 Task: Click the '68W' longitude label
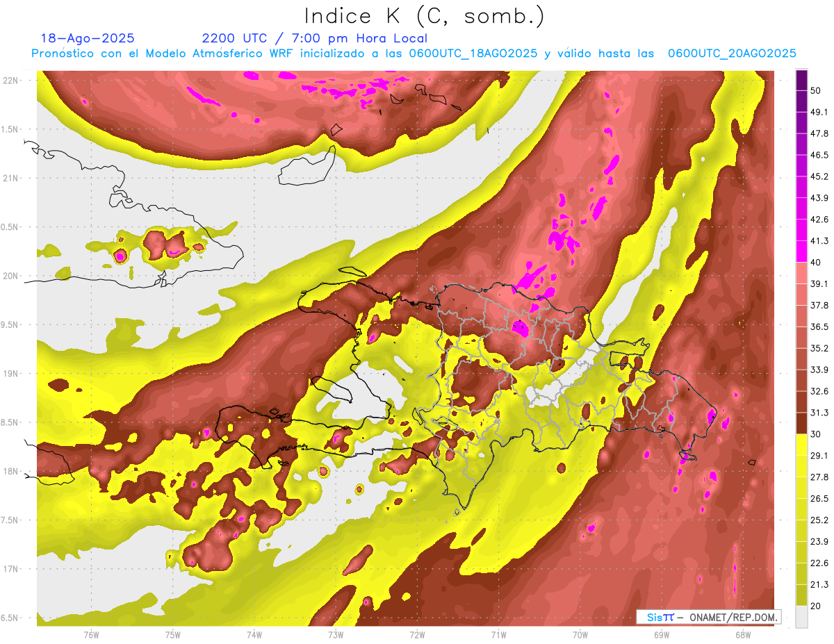(742, 634)
